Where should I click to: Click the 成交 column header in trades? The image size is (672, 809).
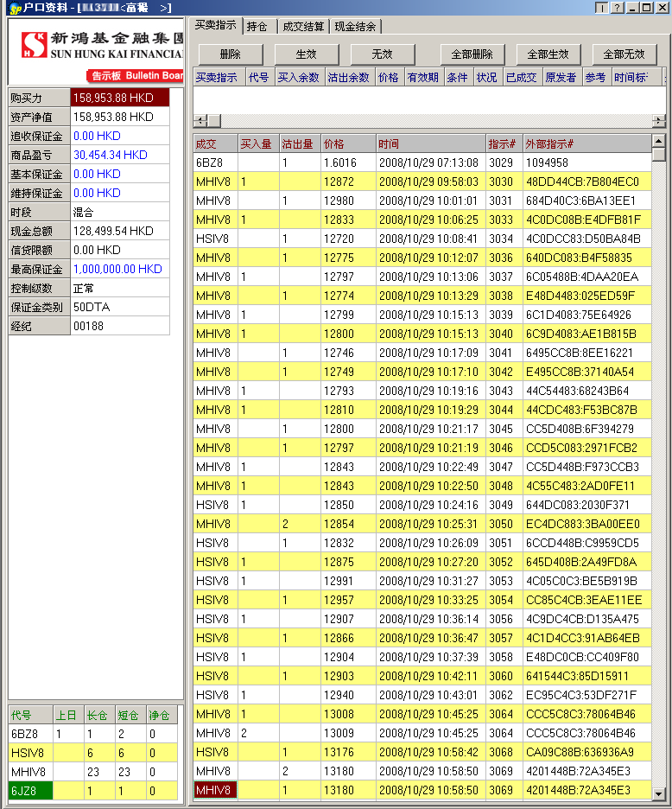(216, 144)
